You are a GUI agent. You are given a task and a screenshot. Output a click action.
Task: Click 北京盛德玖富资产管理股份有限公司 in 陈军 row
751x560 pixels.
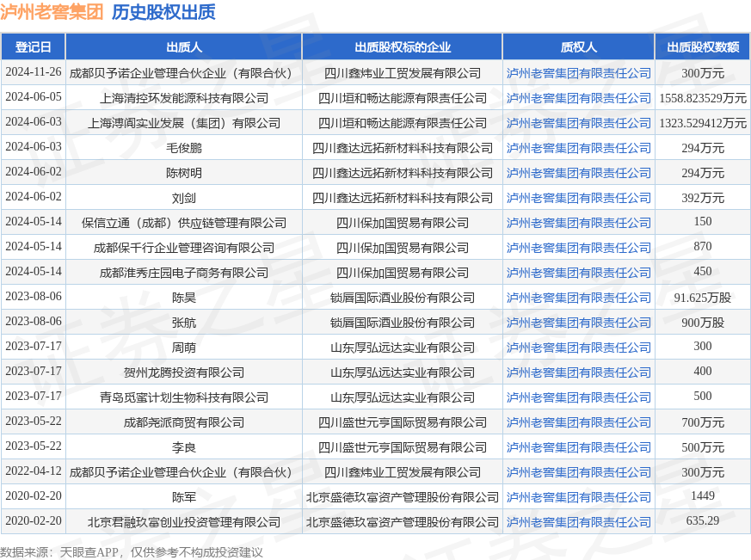coord(403,497)
